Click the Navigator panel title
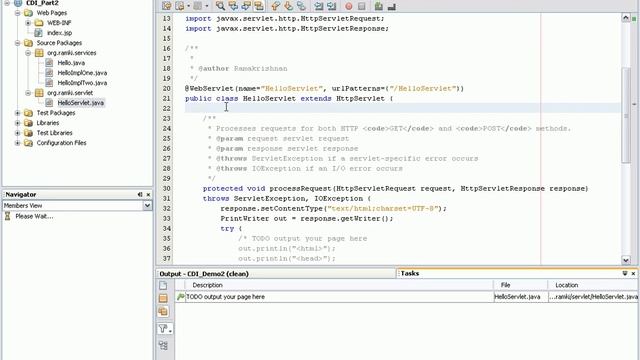This screenshot has width=640, height=360. [x=21, y=195]
